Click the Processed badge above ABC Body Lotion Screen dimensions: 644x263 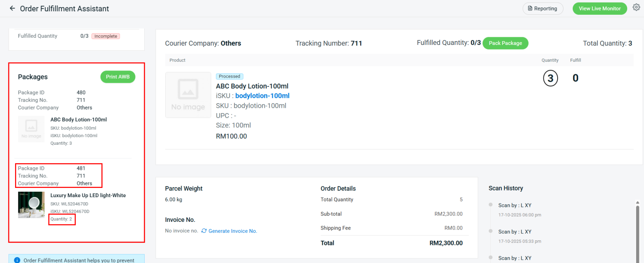(x=229, y=76)
